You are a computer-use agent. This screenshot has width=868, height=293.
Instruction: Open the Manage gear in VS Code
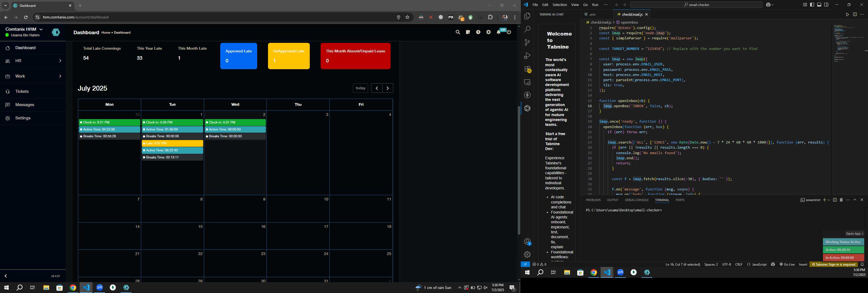click(527, 254)
